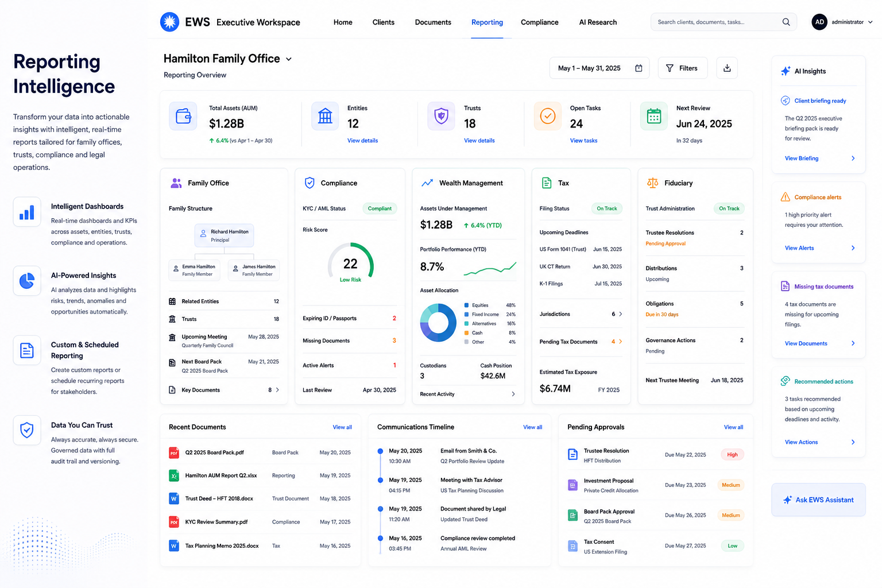Click the EWS starburst logo icon

[169, 22]
